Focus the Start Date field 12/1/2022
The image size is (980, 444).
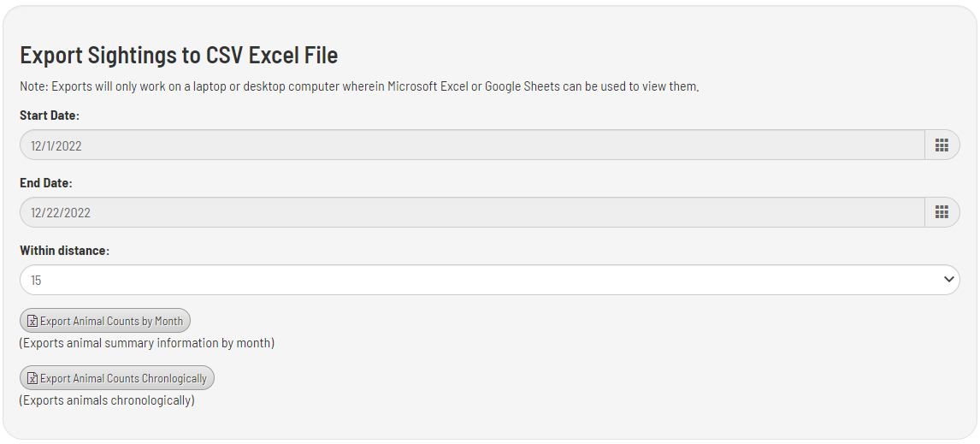point(470,145)
